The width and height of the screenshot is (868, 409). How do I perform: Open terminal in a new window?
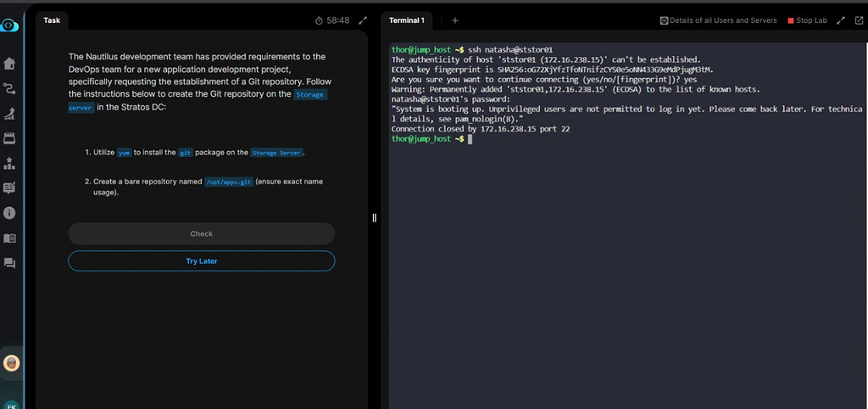click(858, 20)
